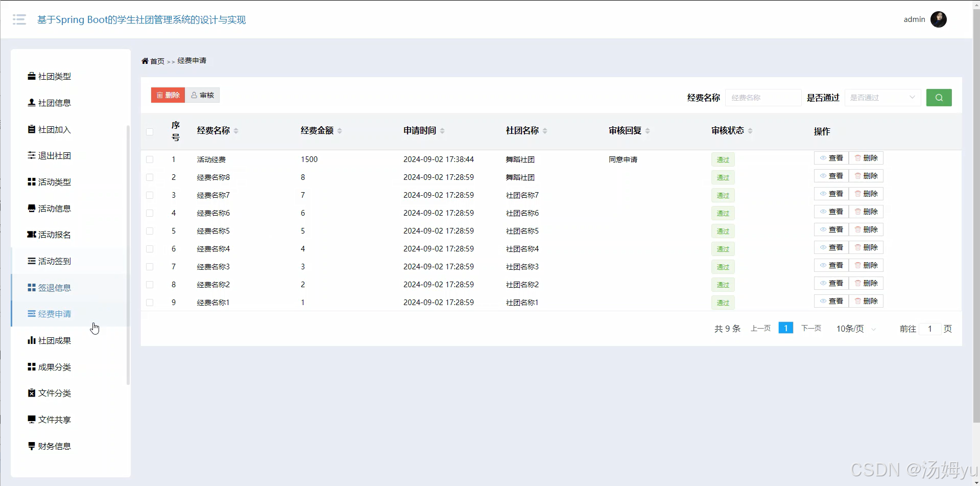The height and width of the screenshot is (486, 980).
Task: Click the page vertical scrollbar on the right
Action: click(976, 215)
